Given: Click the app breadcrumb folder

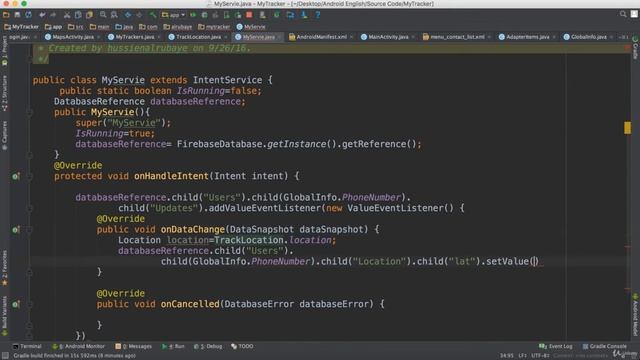Looking at the screenshot, I should 53,27.
